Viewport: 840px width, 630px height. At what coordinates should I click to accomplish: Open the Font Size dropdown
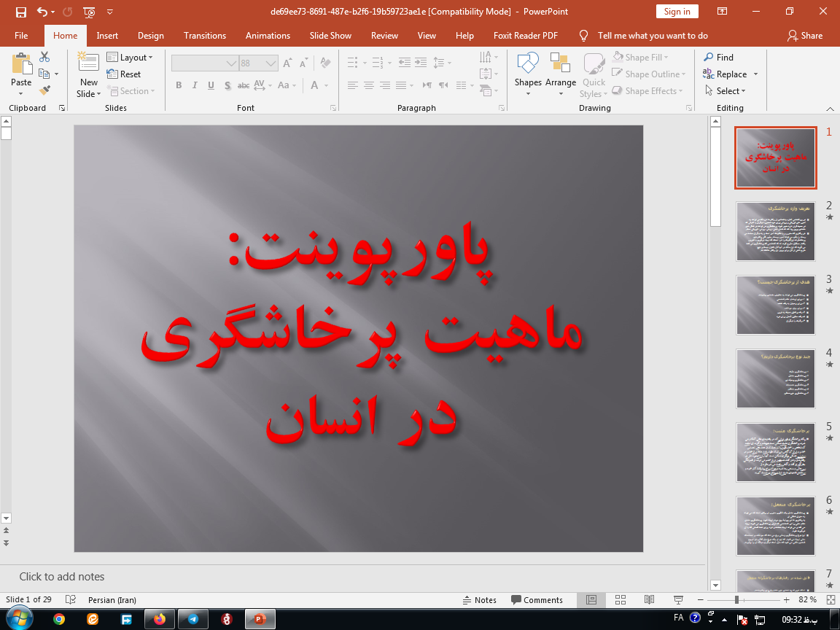tap(270, 63)
